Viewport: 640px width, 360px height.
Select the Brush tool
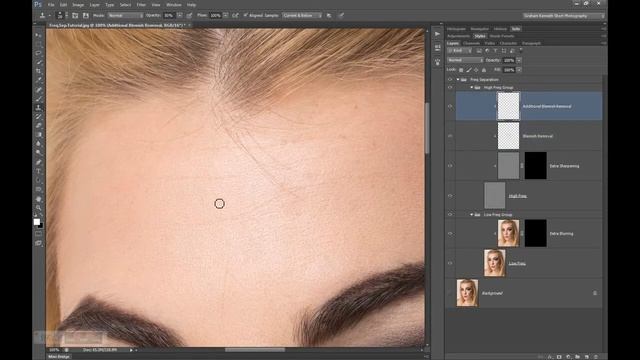[38, 98]
